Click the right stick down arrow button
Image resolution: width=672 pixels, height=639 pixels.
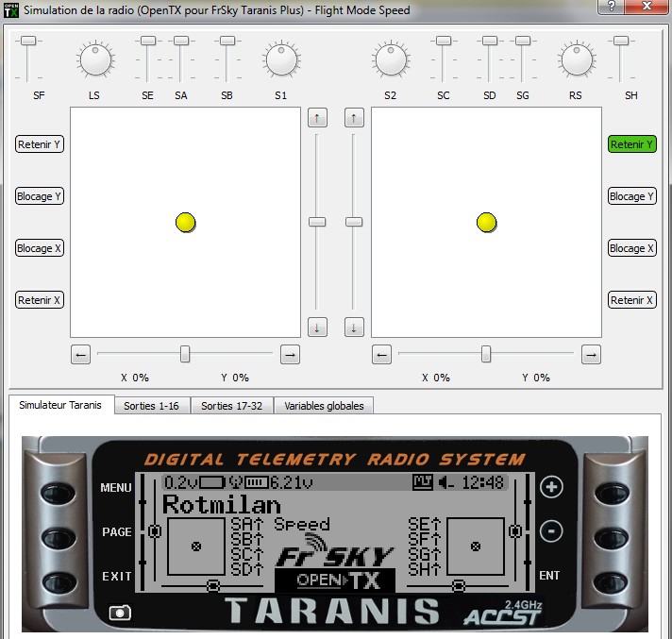[x=354, y=328]
